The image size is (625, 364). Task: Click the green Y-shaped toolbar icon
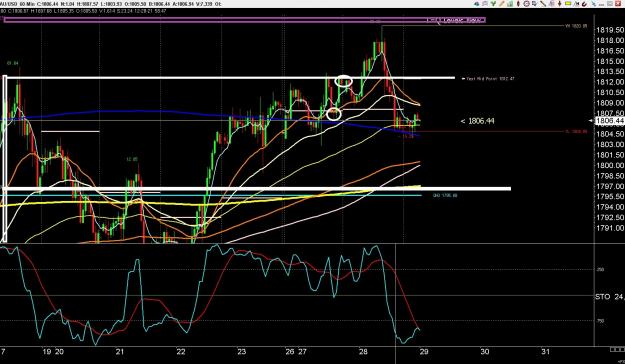(x=493, y=4)
